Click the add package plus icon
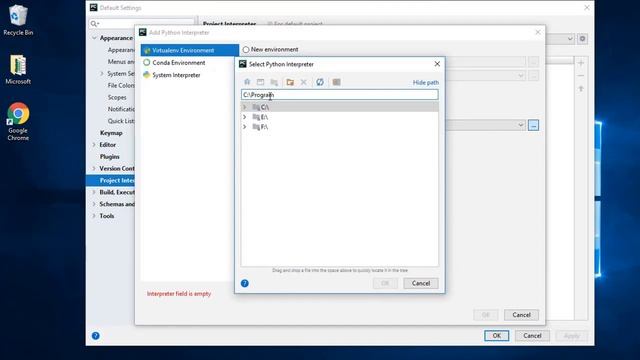The height and width of the screenshot is (360, 640). point(581,63)
